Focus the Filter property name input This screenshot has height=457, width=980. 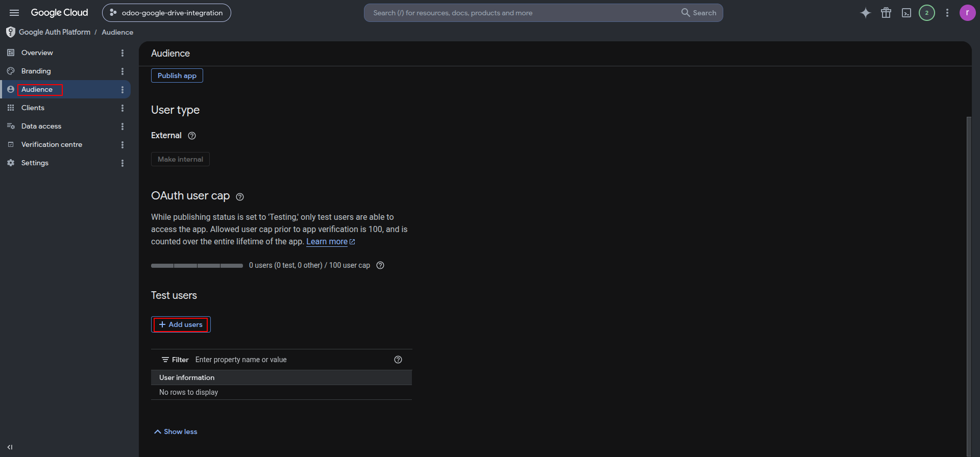tap(291, 360)
